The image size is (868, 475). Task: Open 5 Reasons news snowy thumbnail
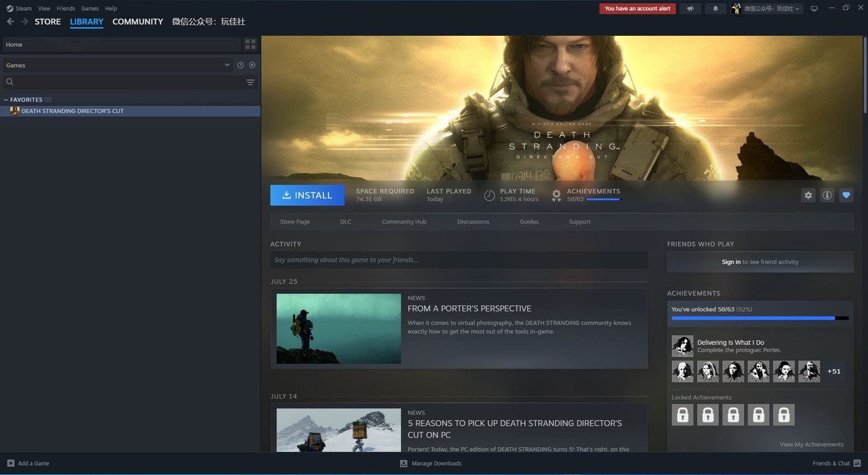click(338, 430)
